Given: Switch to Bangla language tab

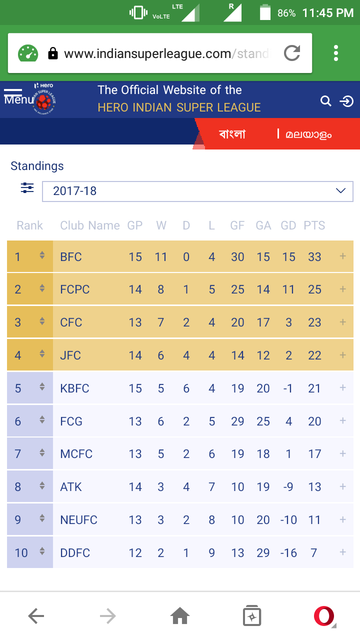Looking at the screenshot, I should click(x=232, y=134).
